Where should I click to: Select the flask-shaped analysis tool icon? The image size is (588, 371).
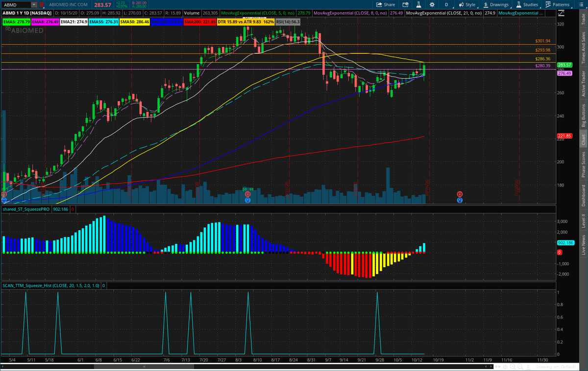pyautogui.click(x=418, y=4)
